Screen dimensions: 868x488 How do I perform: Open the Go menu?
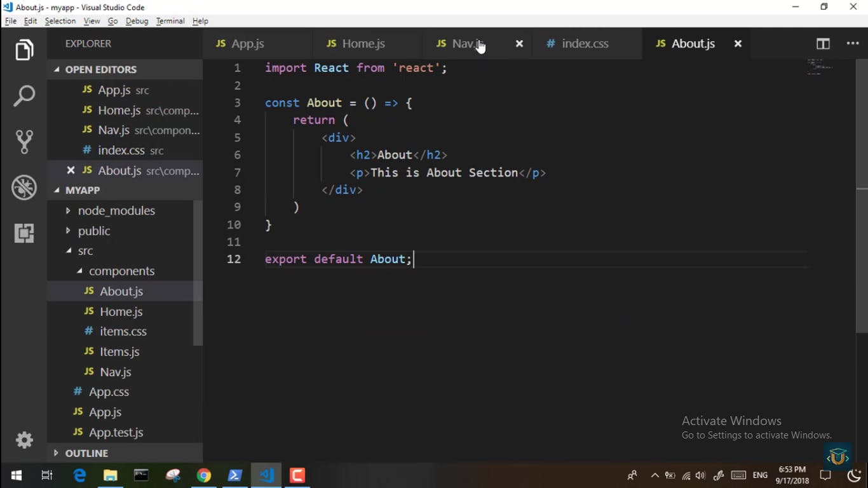[112, 21]
